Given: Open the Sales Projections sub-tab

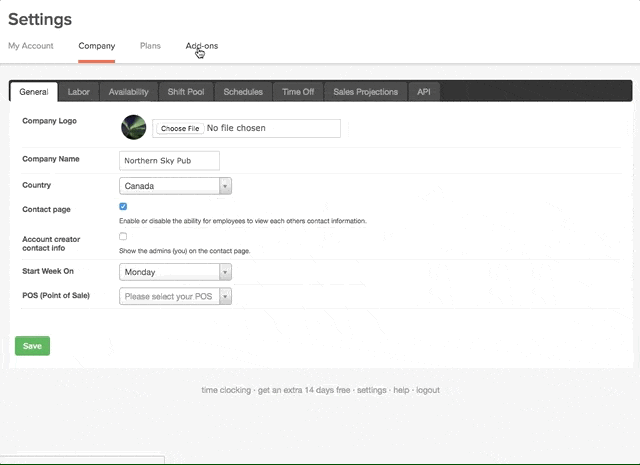Looking at the screenshot, I should 365,92.
